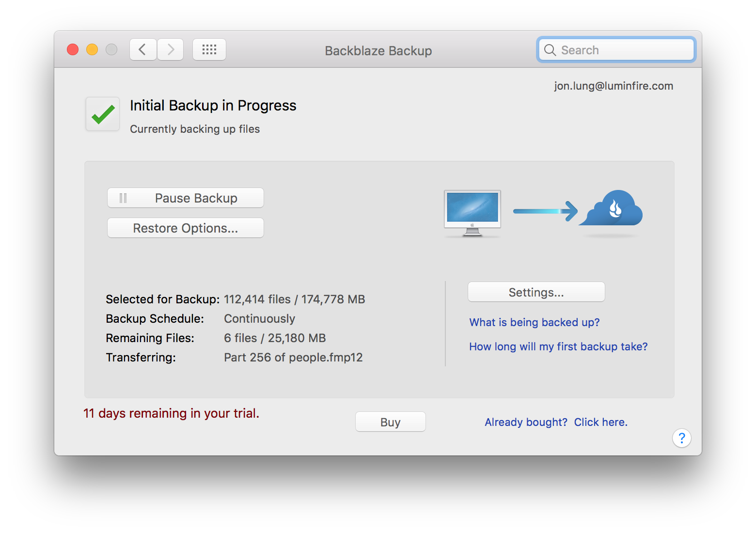This screenshot has width=756, height=533.
Task: Open Restore Options
Action: tap(186, 228)
